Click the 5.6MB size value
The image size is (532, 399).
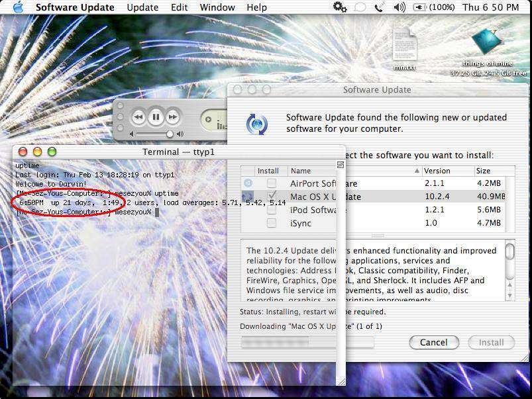pyautogui.click(x=488, y=210)
